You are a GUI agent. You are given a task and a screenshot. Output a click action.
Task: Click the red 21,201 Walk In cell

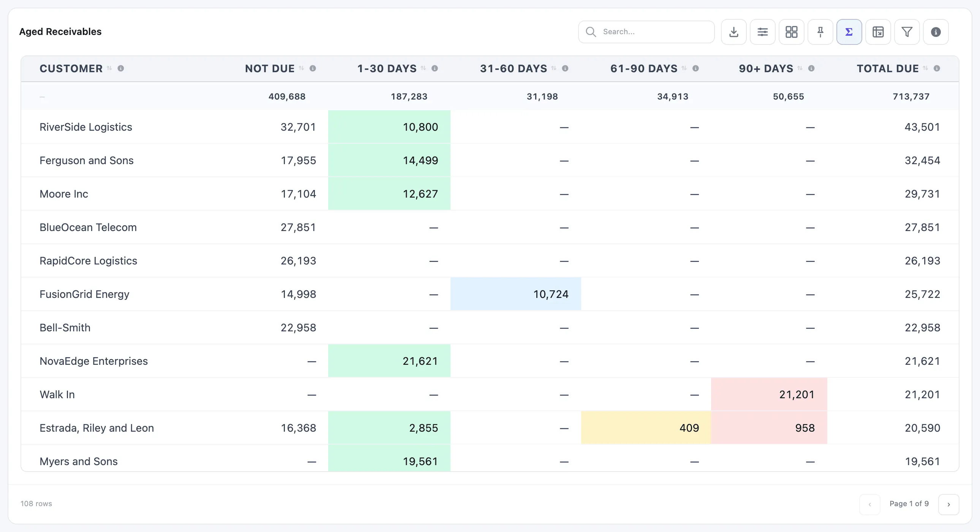point(769,394)
